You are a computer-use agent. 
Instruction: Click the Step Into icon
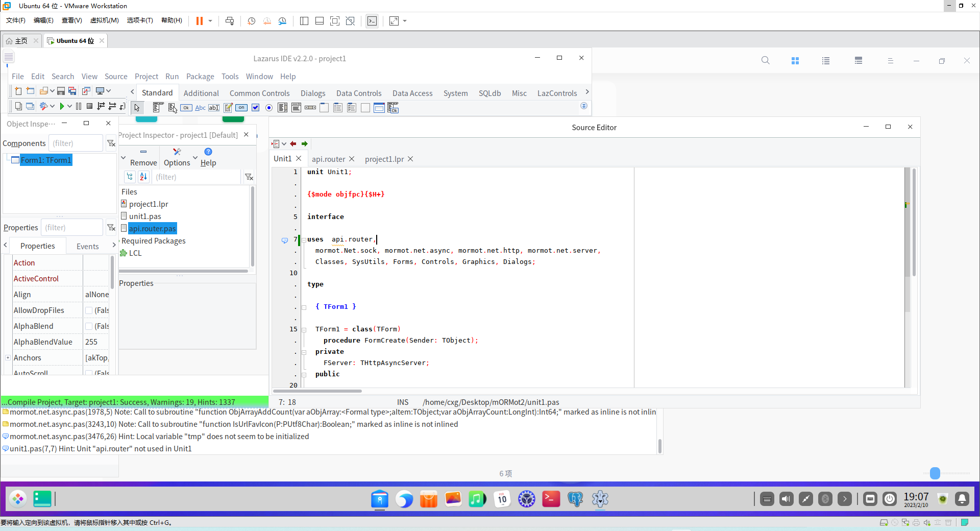[x=101, y=106]
